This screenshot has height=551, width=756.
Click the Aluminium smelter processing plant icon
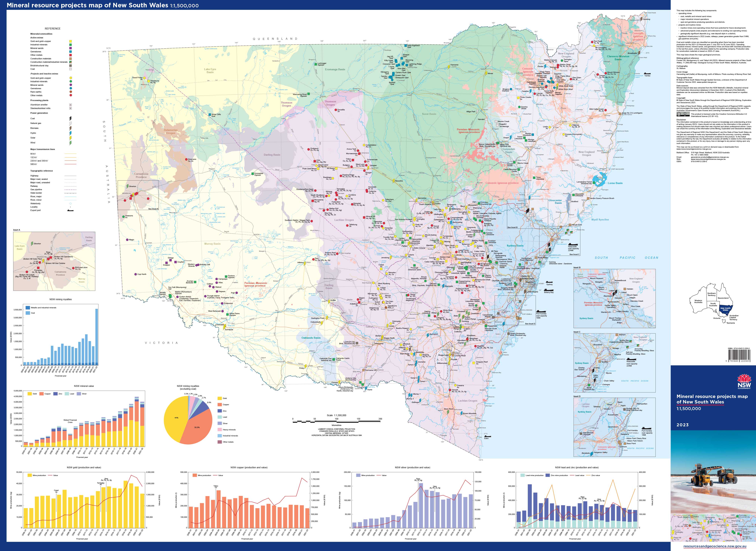[x=71, y=105]
